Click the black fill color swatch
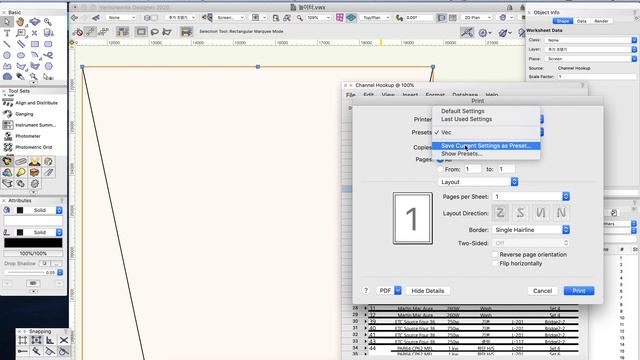The width and height of the screenshot is (640, 360). pyautogui.click(x=20, y=210)
